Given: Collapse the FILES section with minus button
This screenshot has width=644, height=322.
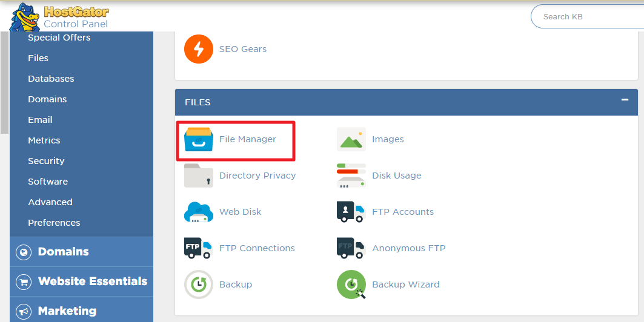Looking at the screenshot, I should [625, 100].
